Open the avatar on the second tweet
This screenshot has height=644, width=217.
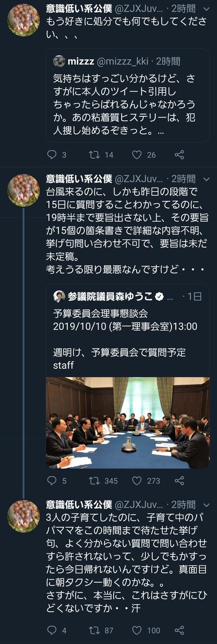[23, 190]
